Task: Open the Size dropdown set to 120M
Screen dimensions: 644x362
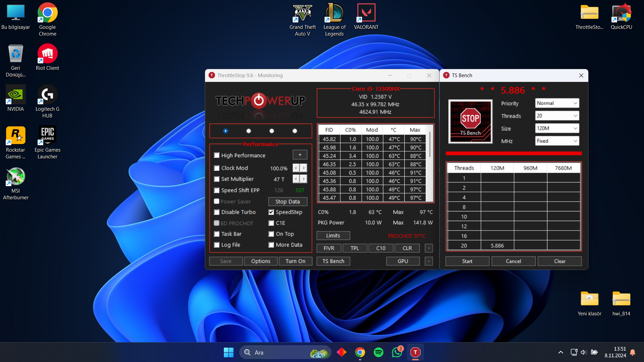Action: (557, 128)
